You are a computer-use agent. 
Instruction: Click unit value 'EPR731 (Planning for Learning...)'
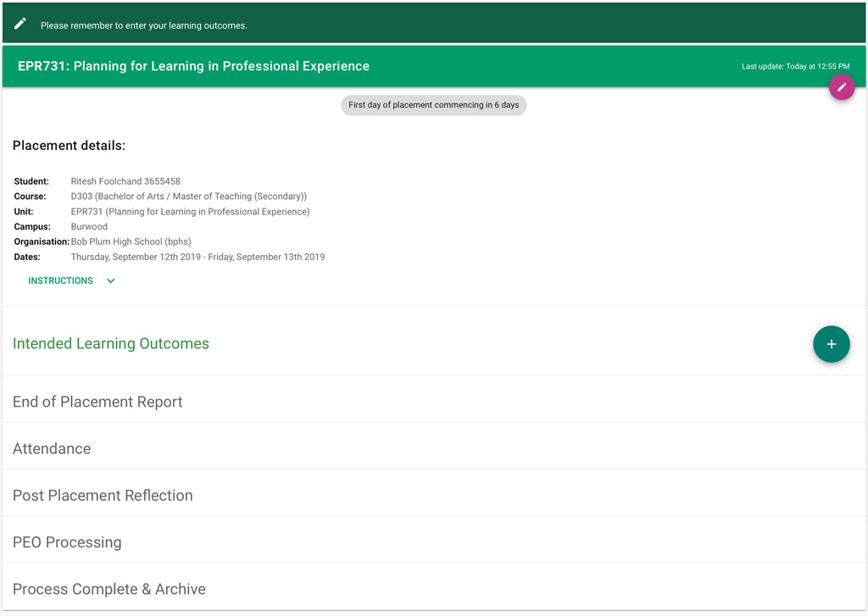191,212
